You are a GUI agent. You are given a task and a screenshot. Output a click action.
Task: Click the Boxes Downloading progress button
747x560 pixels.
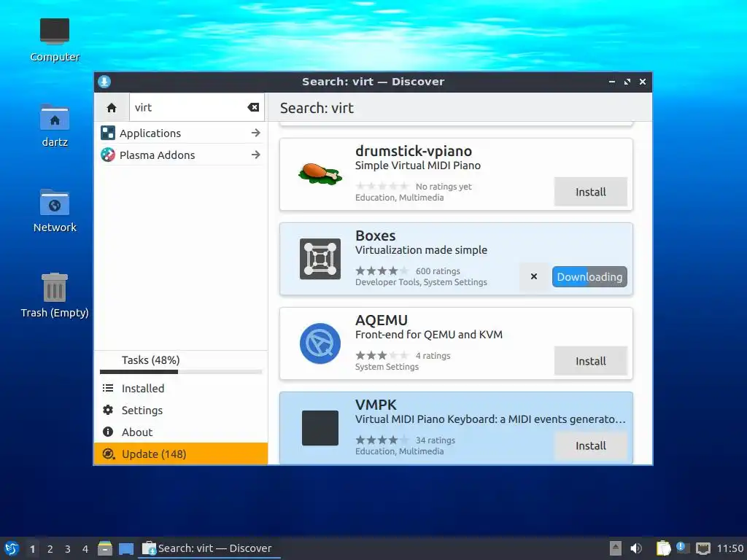(x=589, y=276)
